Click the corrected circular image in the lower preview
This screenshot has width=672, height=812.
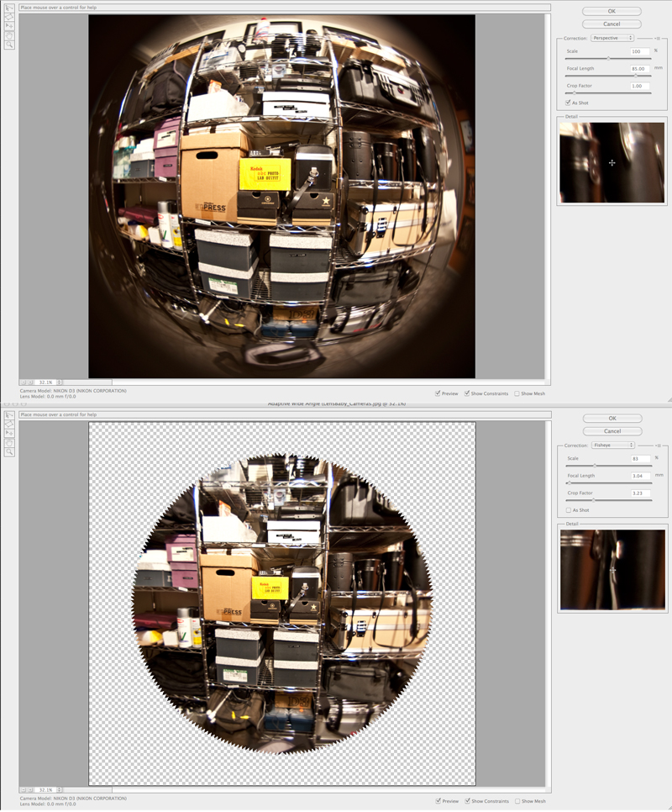tap(282, 604)
